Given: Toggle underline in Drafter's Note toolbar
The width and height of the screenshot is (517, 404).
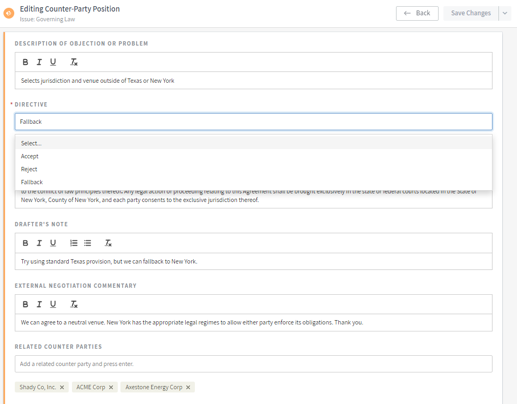Looking at the screenshot, I should click(x=53, y=243).
